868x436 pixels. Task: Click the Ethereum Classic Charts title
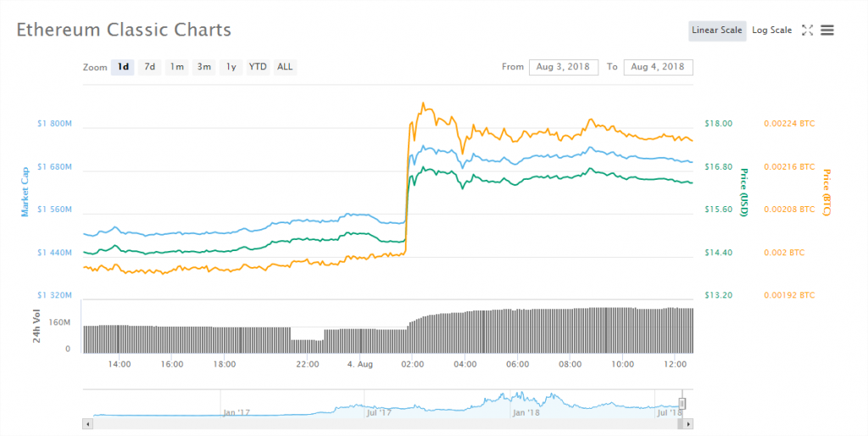(124, 30)
